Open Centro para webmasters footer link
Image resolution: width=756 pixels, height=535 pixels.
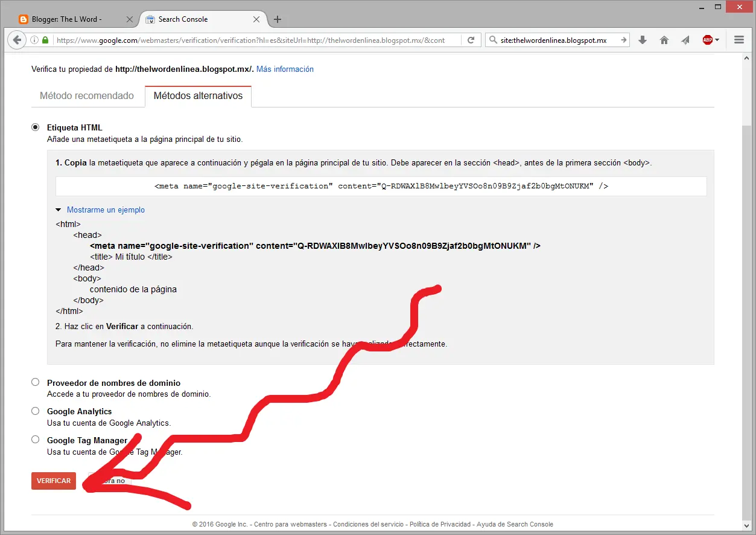coord(290,524)
